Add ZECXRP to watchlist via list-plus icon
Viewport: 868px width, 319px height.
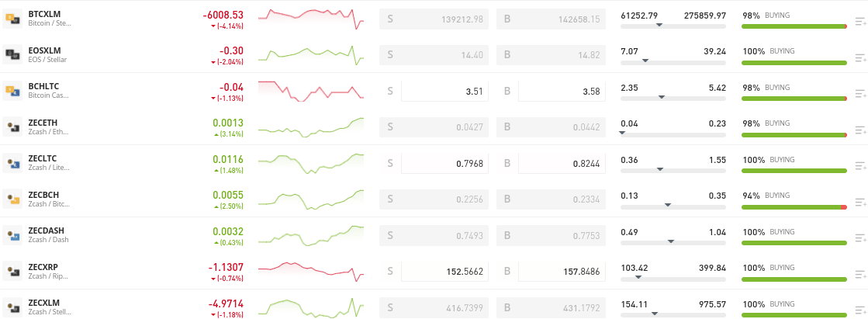click(x=860, y=275)
